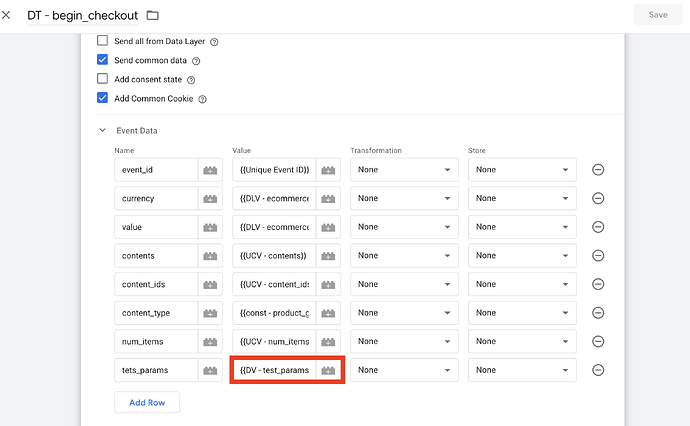Click the Add Row button
This screenshot has width=690, height=426.
(147, 402)
